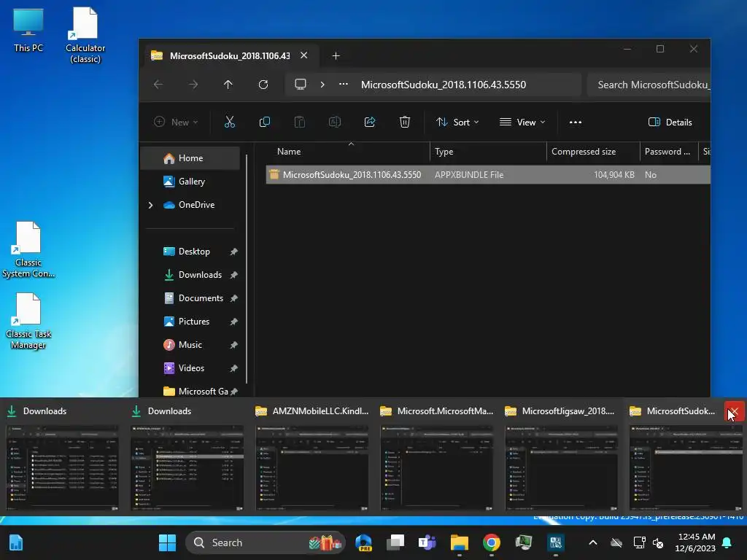Open Home in navigation pane
747x560 pixels.
pos(190,158)
